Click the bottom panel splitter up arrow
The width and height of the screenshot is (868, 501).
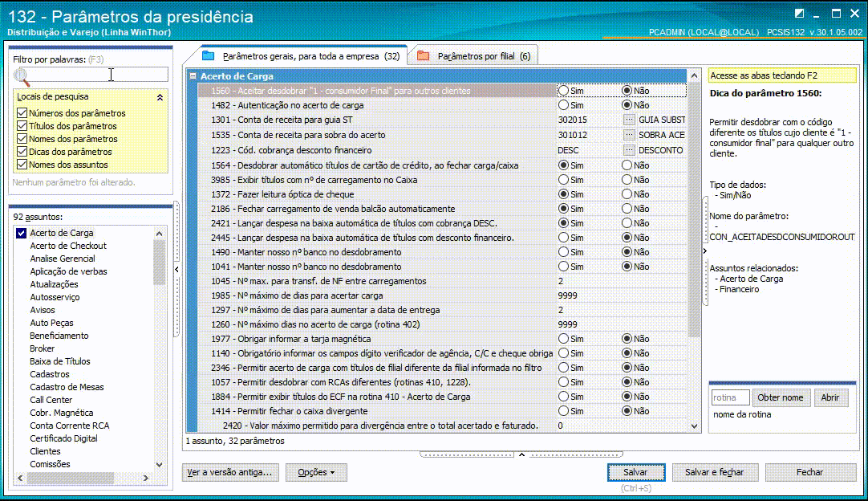click(x=521, y=454)
